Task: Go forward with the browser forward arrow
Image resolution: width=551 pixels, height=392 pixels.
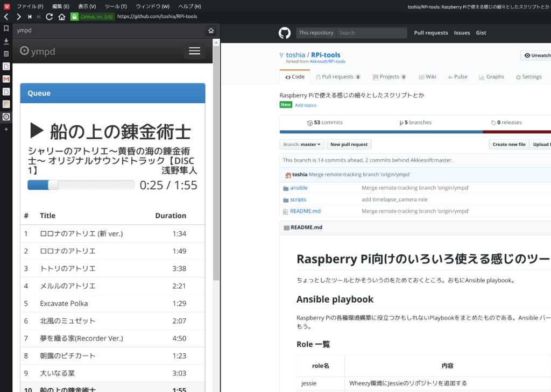Action: tap(19, 17)
